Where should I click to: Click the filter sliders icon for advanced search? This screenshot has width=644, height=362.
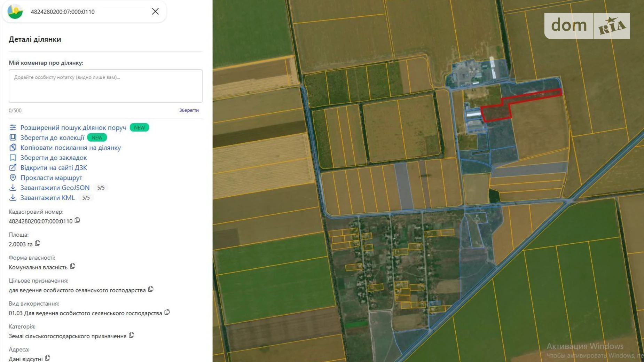click(x=13, y=127)
